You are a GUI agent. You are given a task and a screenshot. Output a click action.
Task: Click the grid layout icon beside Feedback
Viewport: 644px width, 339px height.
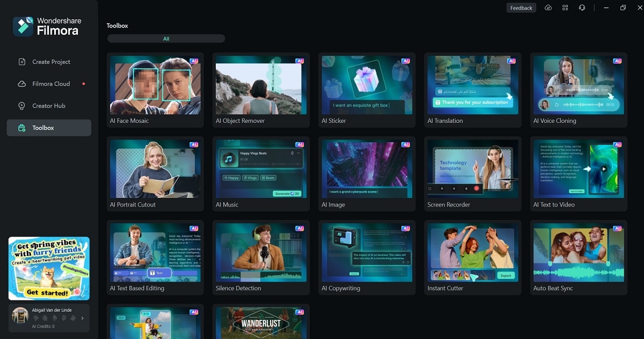(565, 8)
